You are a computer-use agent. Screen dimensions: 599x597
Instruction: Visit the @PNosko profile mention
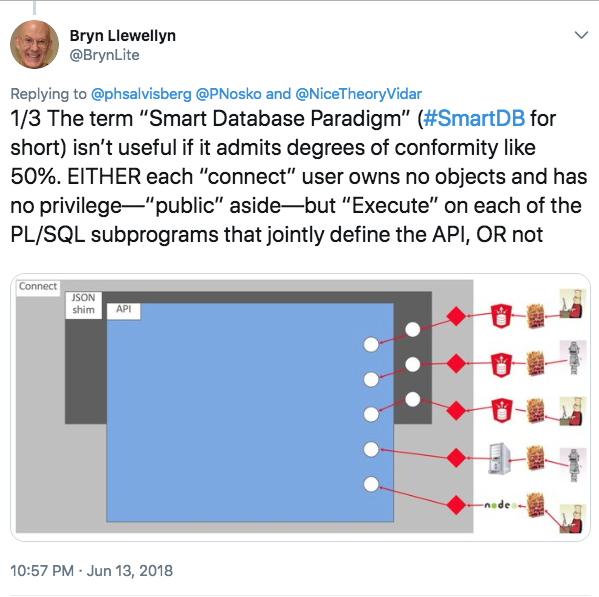(x=228, y=94)
